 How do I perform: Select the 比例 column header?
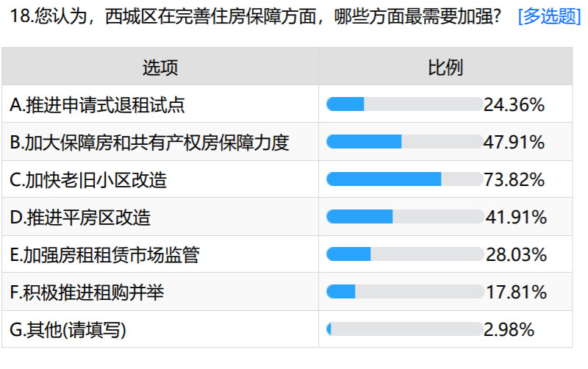(x=445, y=68)
